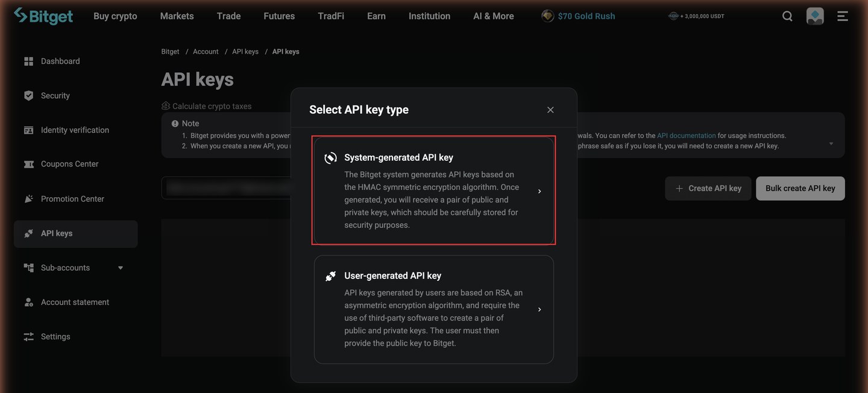Click the Create API key button
The width and height of the screenshot is (868, 393).
[708, 189]
